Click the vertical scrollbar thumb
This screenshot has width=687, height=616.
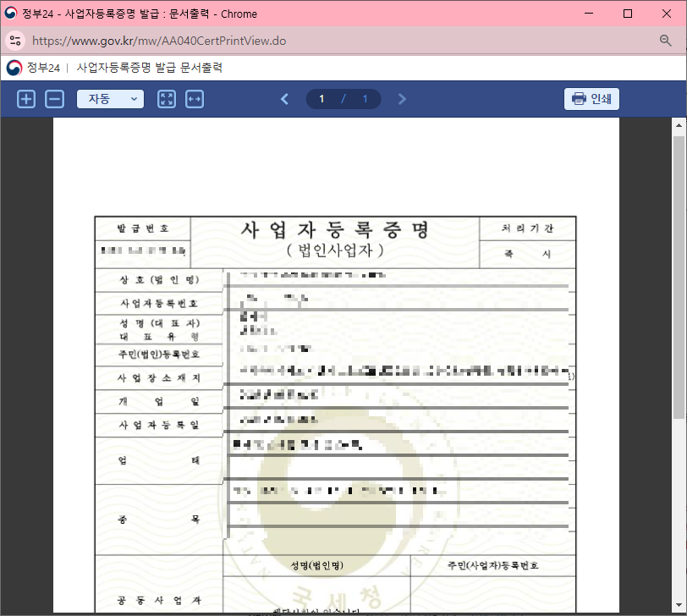[679, 278]
